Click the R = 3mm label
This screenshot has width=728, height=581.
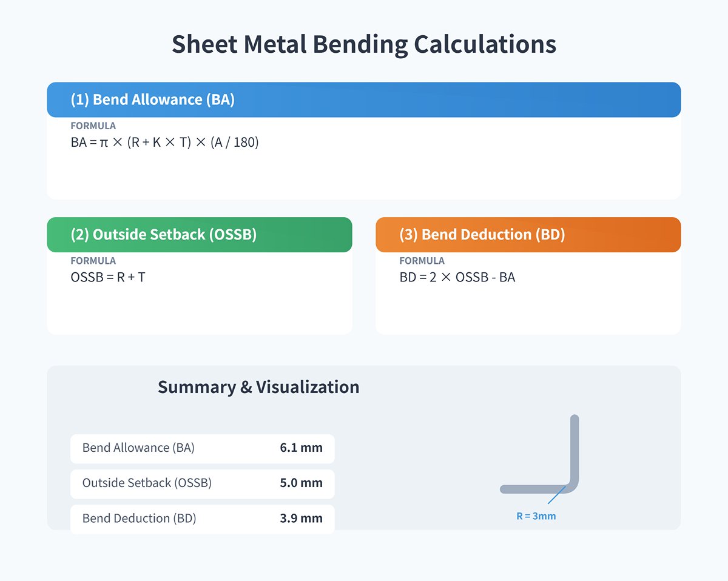pyautogui.click(x=536, y=516)
